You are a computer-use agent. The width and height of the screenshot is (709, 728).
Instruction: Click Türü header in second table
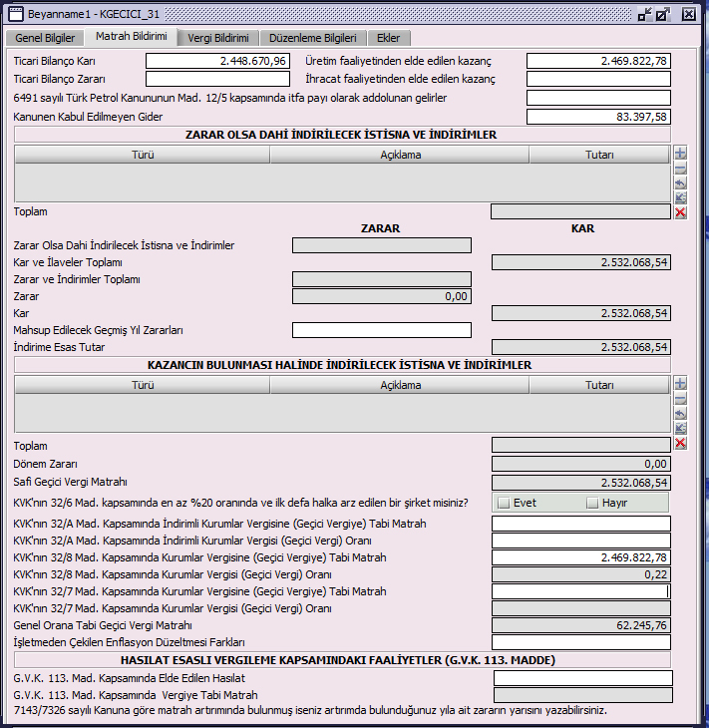tap(143, 385)
